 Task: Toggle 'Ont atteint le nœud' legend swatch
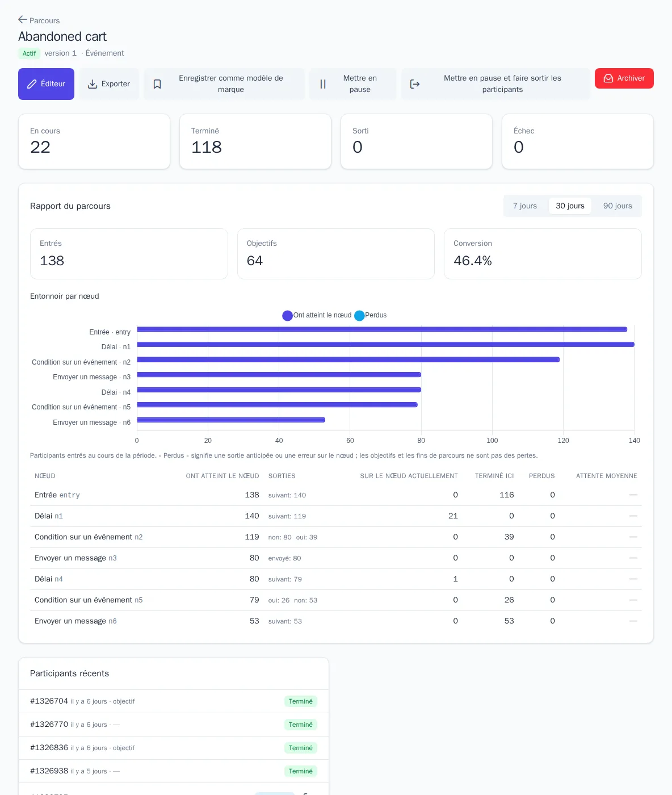tap(287, 316)
